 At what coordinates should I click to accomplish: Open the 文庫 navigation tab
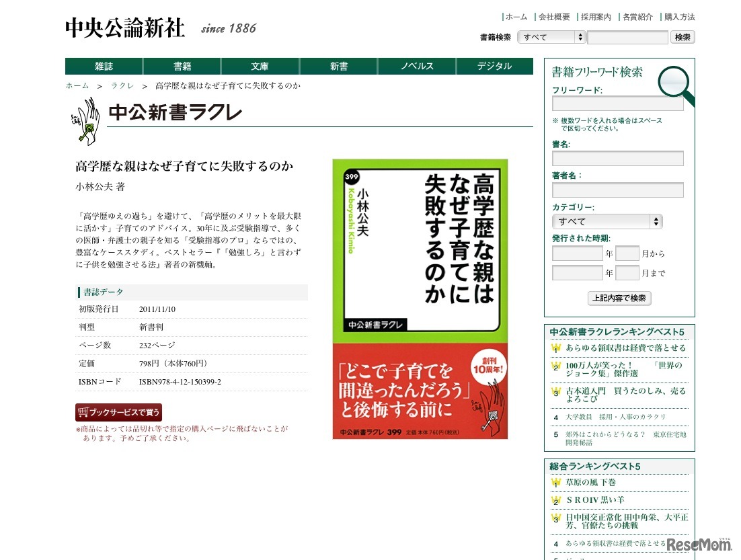(260, 66)
